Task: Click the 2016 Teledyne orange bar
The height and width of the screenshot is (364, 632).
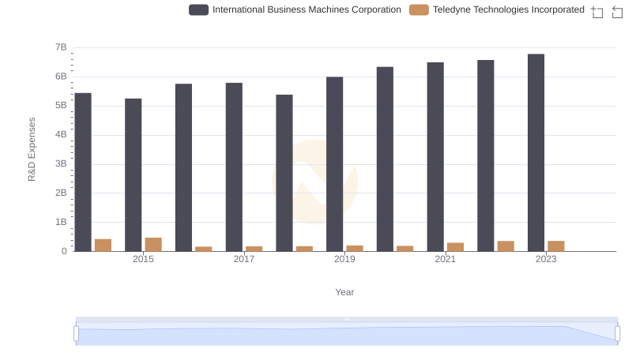Action: pyautogui.click(x=204, y=250)
